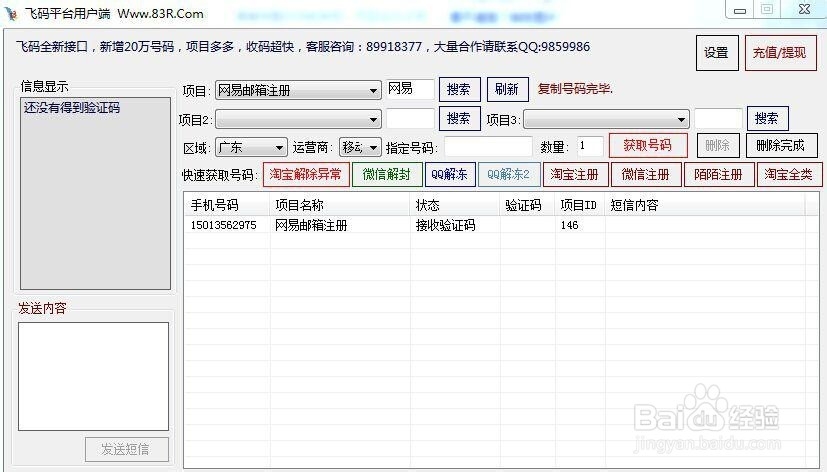The height and width of the screenshot is (472, 827).
Task: Click the project ID cell 146
Action: [x=570, y=226]
